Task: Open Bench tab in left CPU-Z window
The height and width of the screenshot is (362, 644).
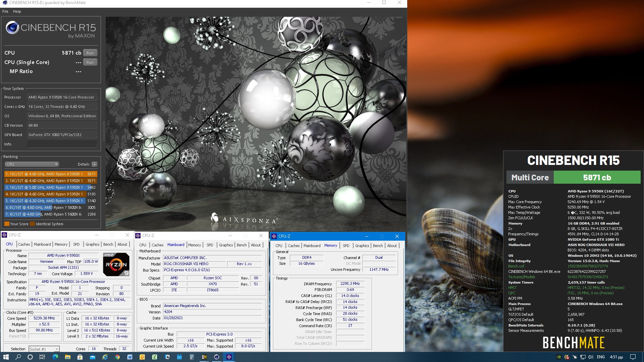Action: click(108, 244)
